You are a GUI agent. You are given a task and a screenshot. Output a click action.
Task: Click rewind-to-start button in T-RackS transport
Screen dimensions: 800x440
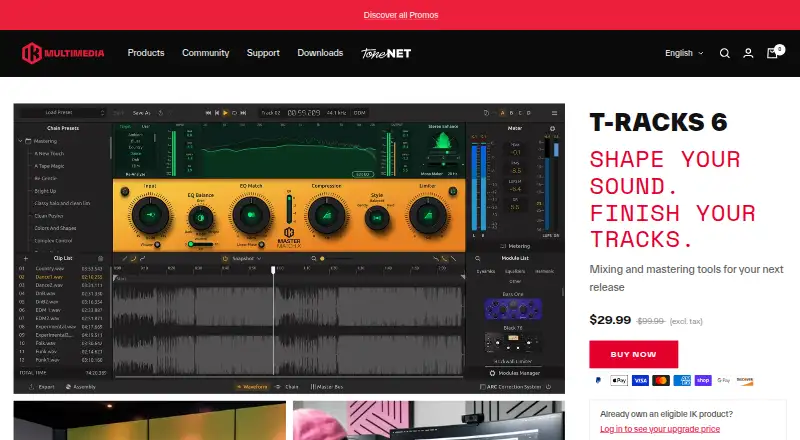208,113
